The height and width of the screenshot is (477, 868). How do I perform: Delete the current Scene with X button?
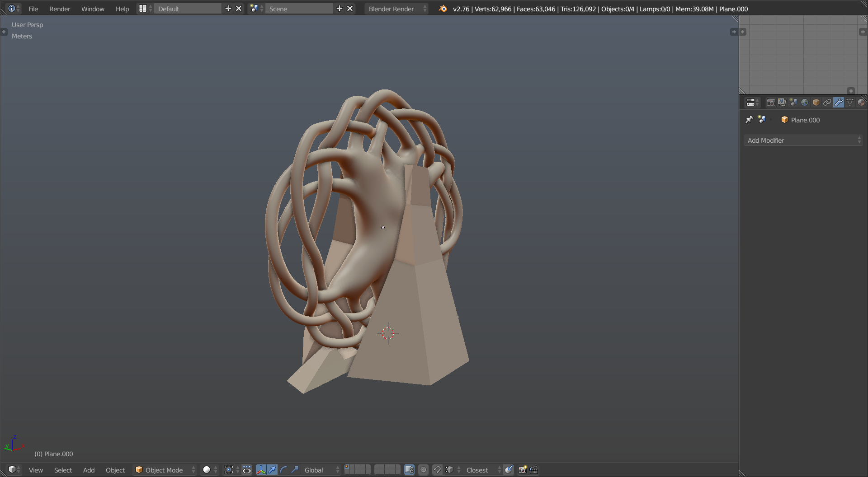tap(350, 9)
